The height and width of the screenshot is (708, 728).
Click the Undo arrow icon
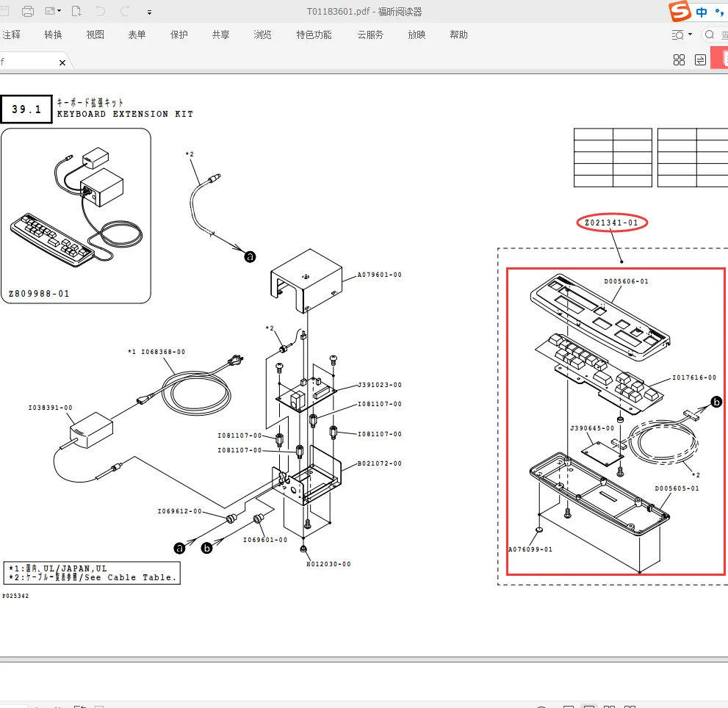coord(101,11)
